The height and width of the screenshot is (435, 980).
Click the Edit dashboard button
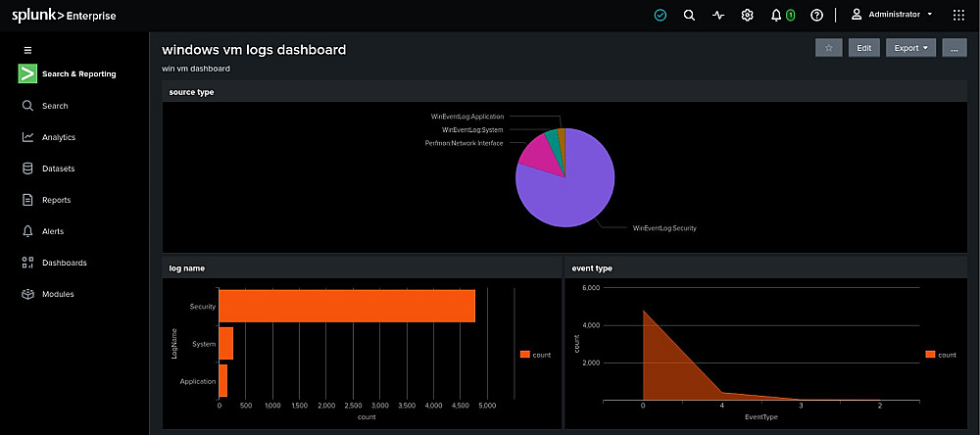pyautogui.click(x=863, y=47)
